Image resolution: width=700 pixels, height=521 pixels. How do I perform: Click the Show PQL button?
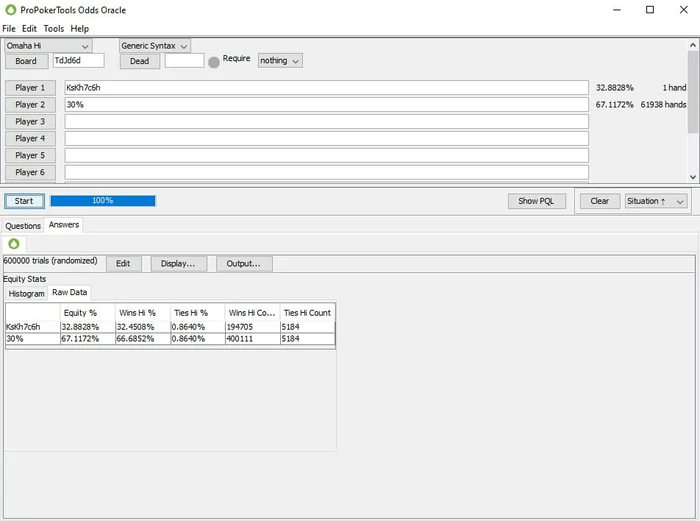click(x=537, y=201)
